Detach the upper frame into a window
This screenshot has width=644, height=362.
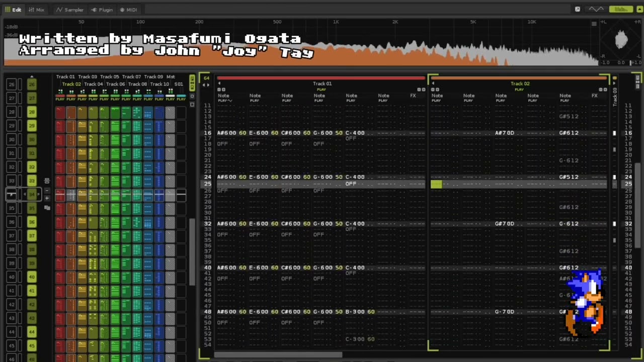(x=578, y=9)
